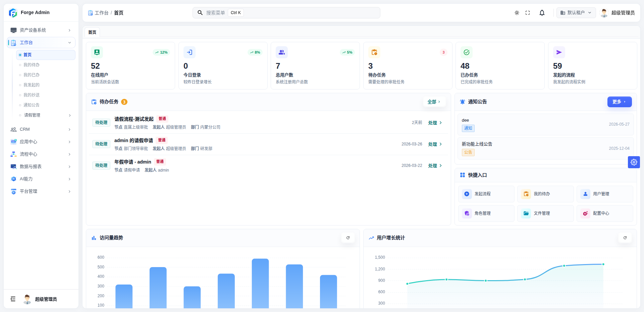This screenshot has width=644, height=312.
Task: Open 文件管理 quick entry
Action: coord(545,213)
